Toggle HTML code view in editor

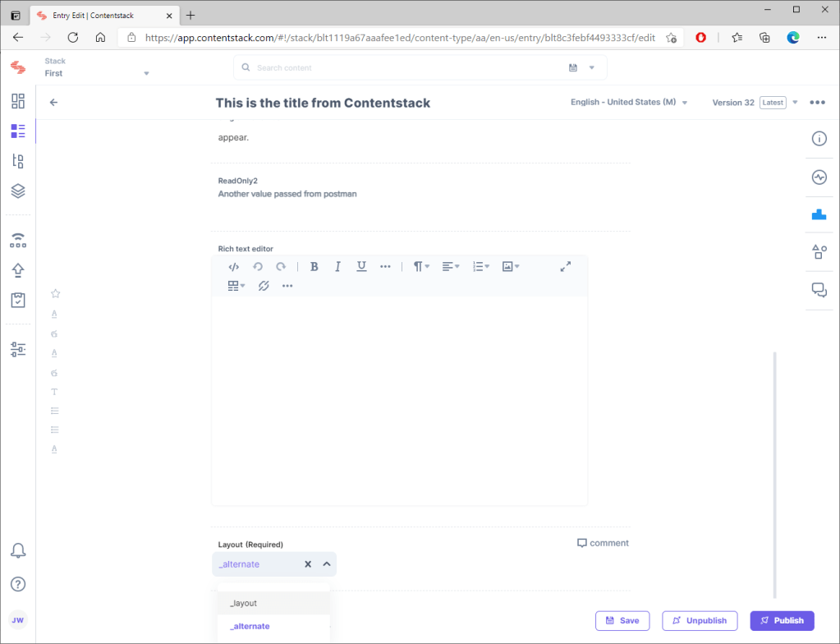[x=234, y=267]
